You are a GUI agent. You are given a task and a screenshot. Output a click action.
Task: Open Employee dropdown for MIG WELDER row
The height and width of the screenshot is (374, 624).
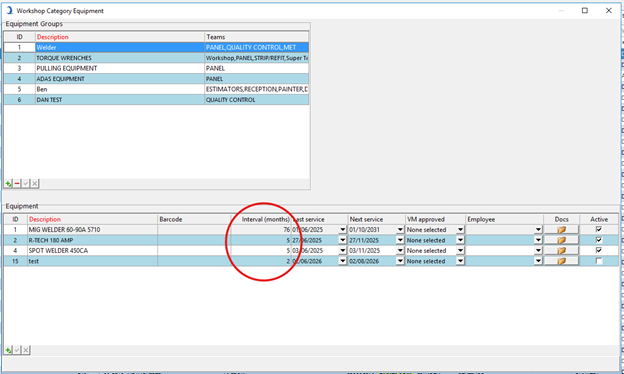point(538,230)
